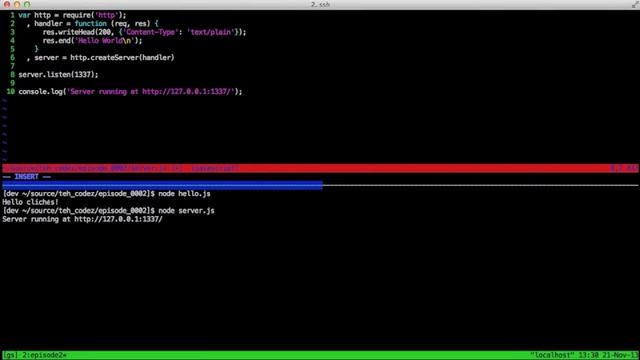The width and height of the screenshot is (640, 360).
Task: Click line 1 'var http = require' code
Action: [72, 15]
